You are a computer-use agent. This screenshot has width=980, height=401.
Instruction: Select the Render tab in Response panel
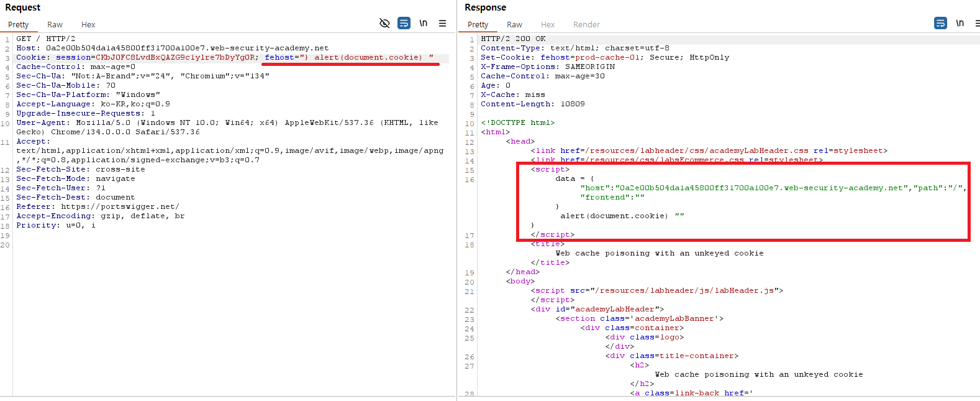coord(587,25)
